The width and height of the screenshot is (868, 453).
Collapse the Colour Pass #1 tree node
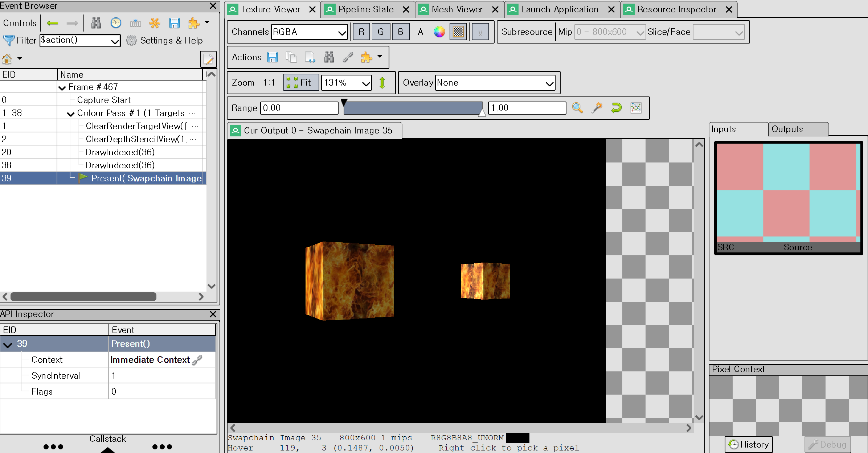pos(71,114)
